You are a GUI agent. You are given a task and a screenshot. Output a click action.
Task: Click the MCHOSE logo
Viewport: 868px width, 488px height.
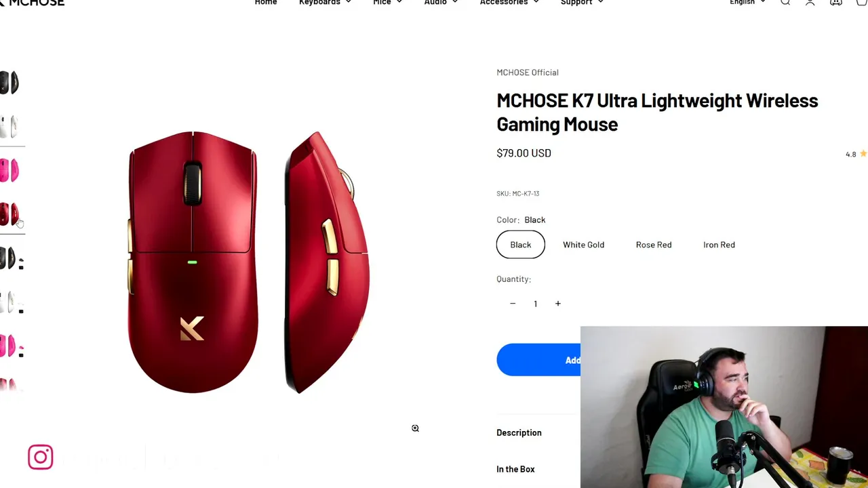click(x=33, y=3)
